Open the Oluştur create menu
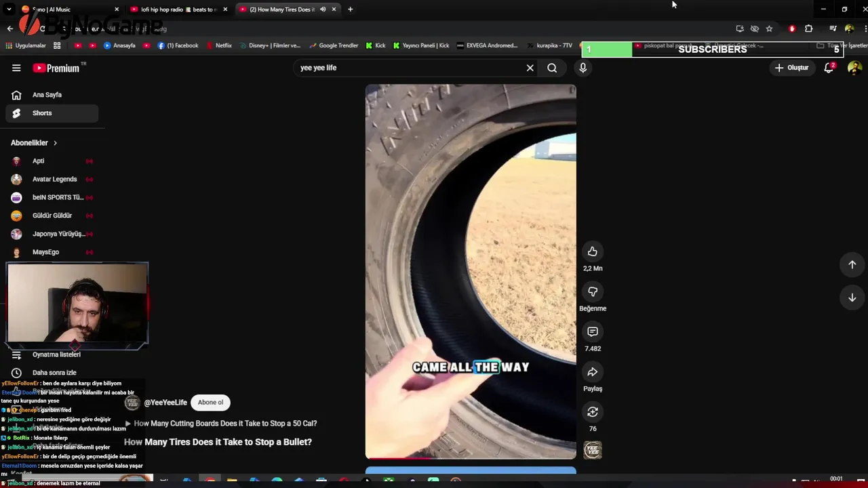Screen dimensions: 868x488 (791, 68)
